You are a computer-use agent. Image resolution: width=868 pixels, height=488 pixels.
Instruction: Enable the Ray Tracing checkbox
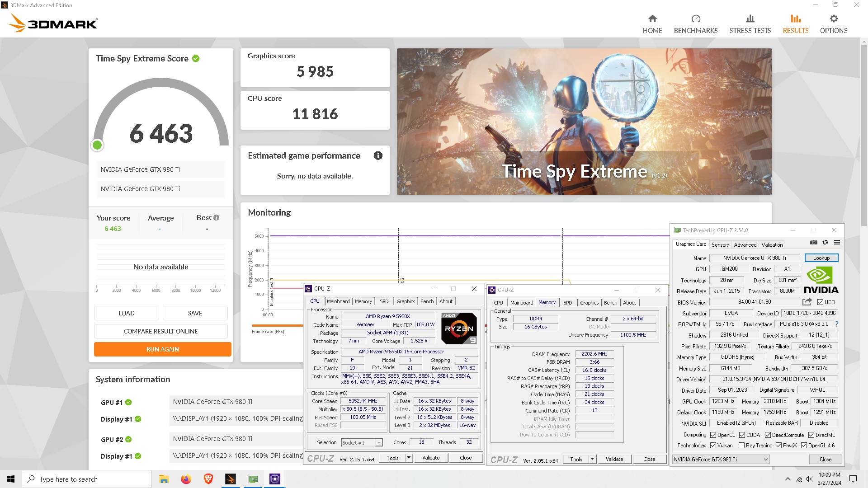741,446
